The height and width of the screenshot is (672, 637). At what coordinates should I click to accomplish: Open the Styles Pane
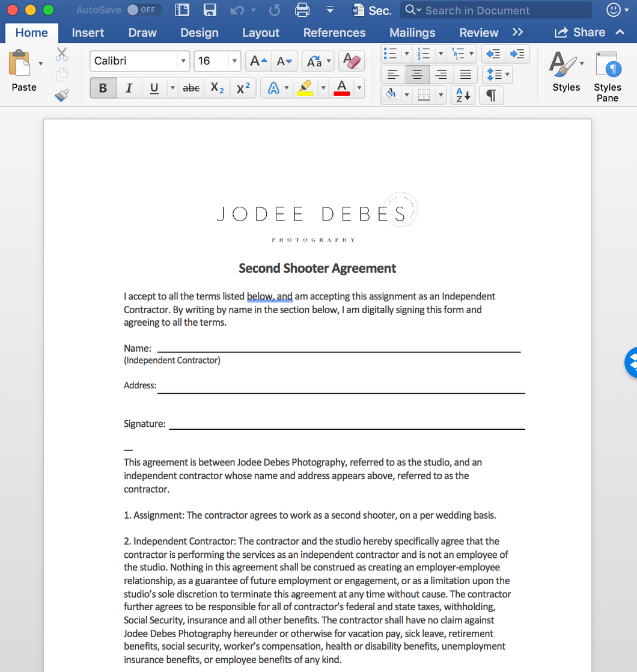click(x=607, y=76)
